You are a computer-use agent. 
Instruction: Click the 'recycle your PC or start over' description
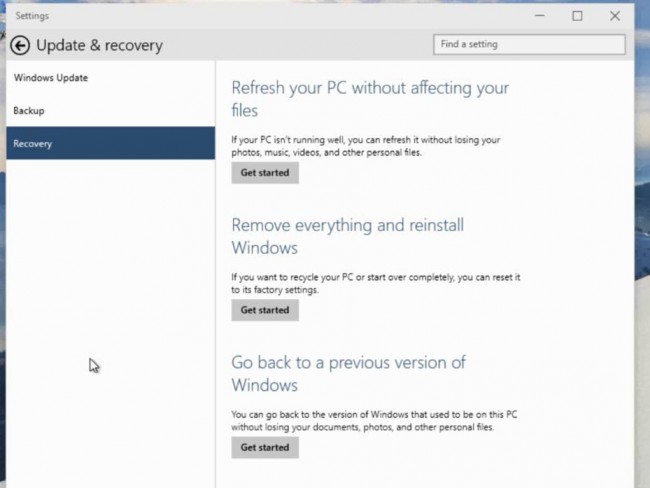pos(376,283)
